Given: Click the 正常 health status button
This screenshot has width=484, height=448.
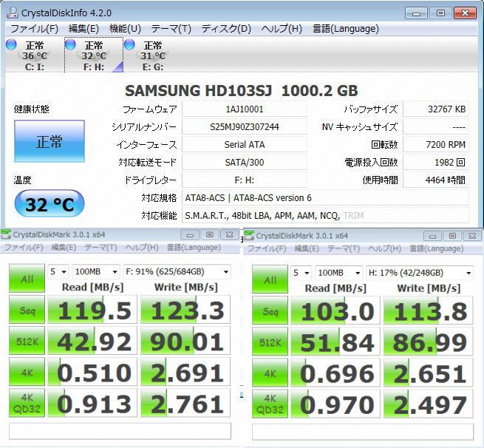Looking at the screenshot, I should coord(50,141).
